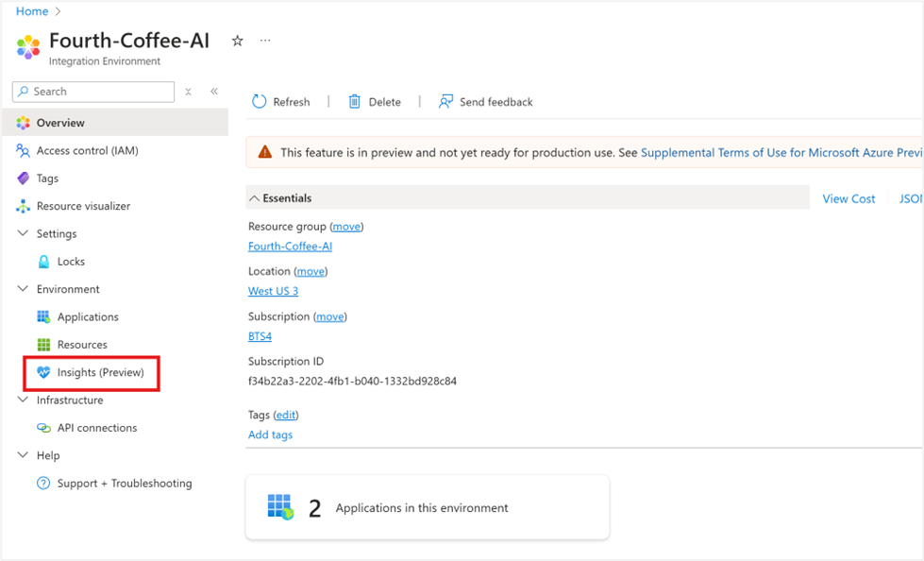The height and width of the screenshot is (561, 924).
Task: Click the Add tags link
Action: coord(270,434)
